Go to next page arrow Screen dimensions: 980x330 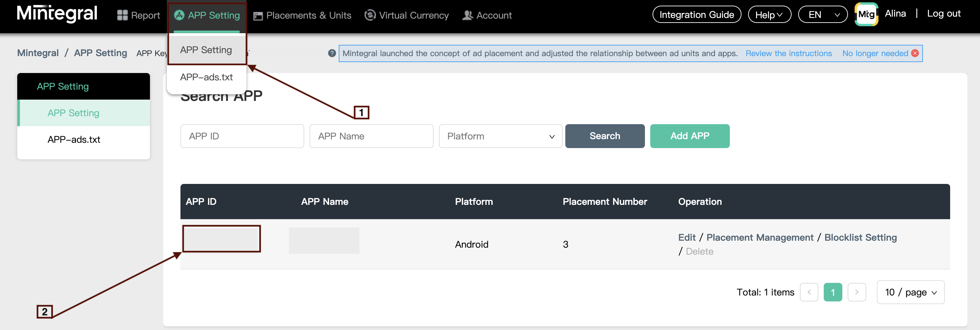coord(856,292)
